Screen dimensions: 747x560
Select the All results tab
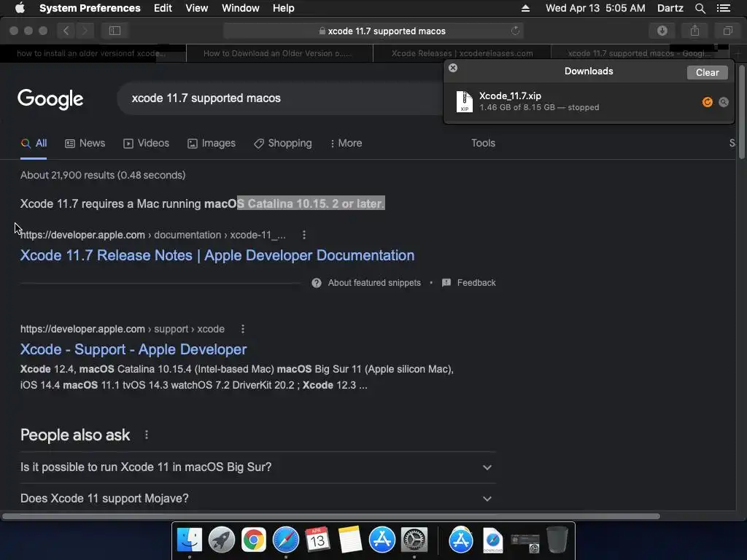pos(34,143)
